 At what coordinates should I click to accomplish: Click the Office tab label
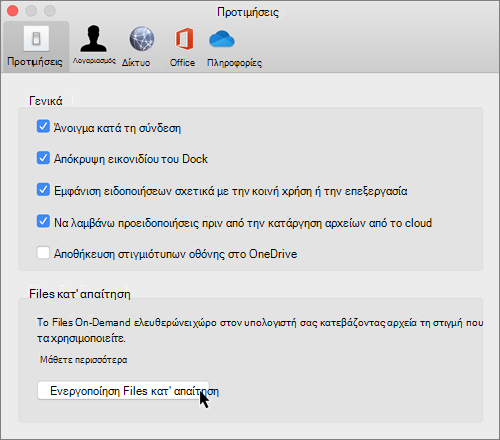click(x=182, y=63)
